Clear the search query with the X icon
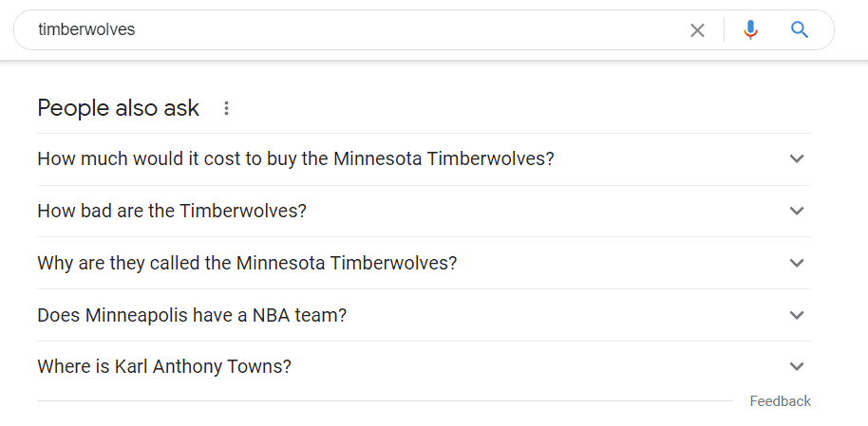The image size is (868, 426). pos(697,30)
